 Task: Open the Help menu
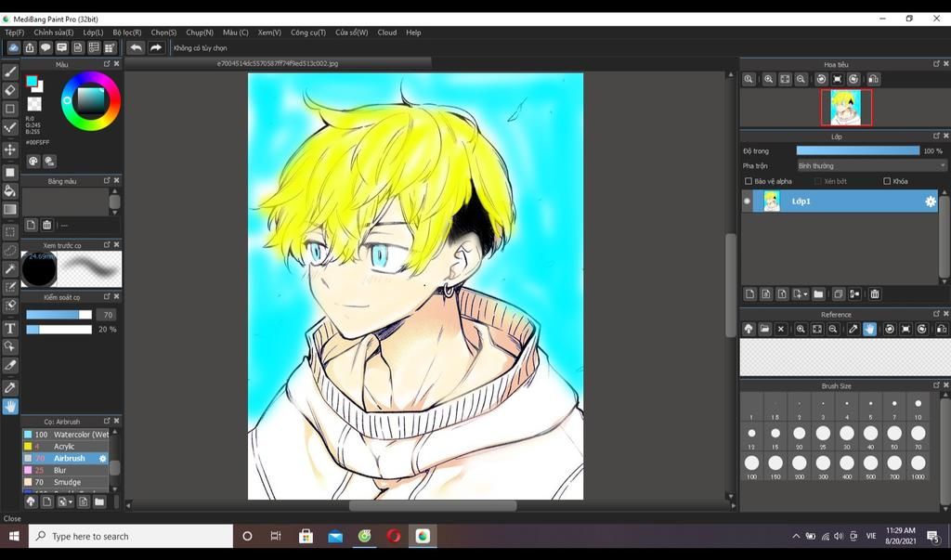pos(413,33)
